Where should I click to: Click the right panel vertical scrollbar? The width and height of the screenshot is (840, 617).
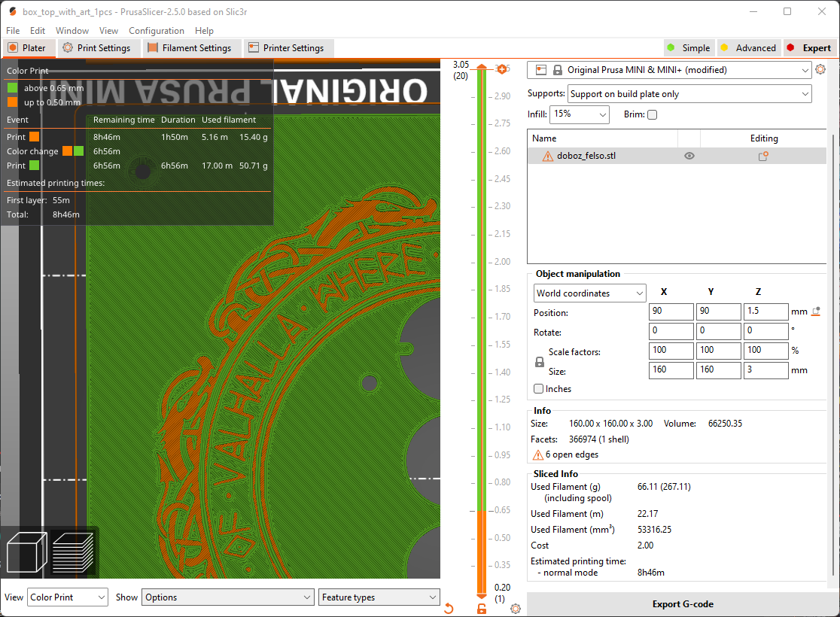point(833,354)
